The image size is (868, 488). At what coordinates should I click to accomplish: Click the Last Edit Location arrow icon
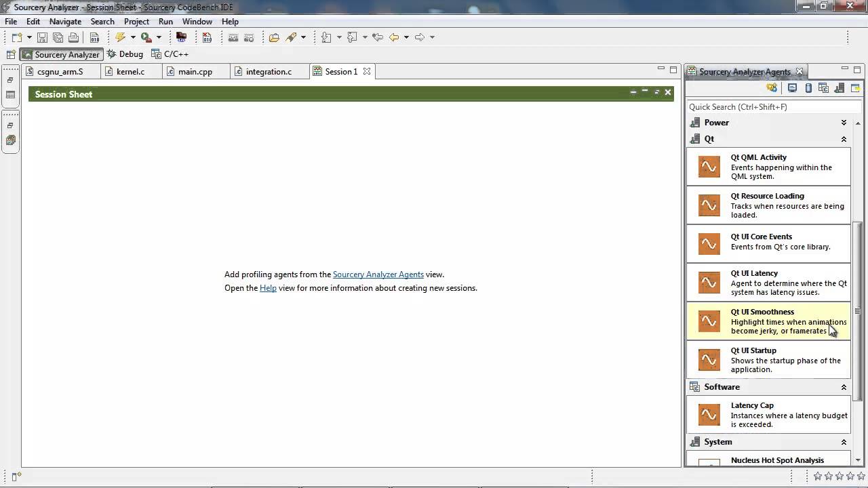[x=378, y=37]
